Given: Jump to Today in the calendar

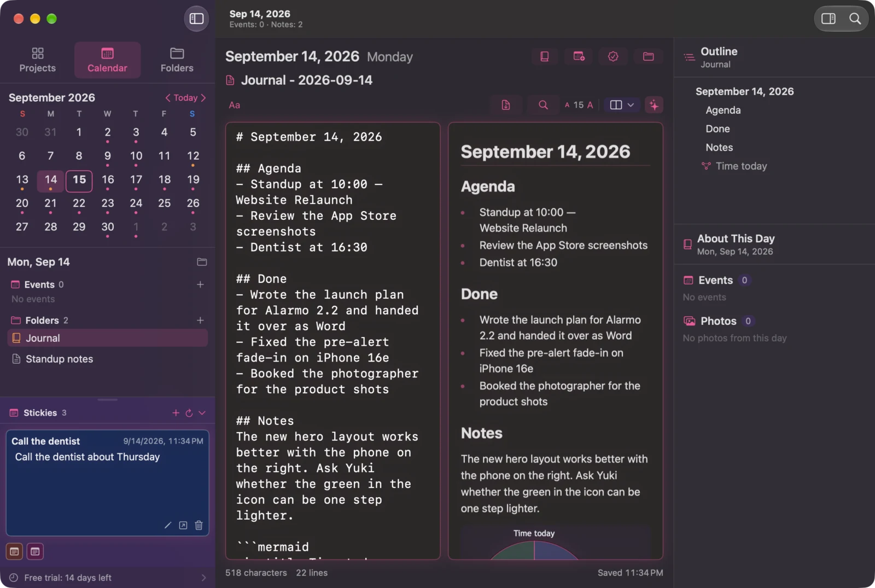Looking at the screenshot, I should point(185,98).
